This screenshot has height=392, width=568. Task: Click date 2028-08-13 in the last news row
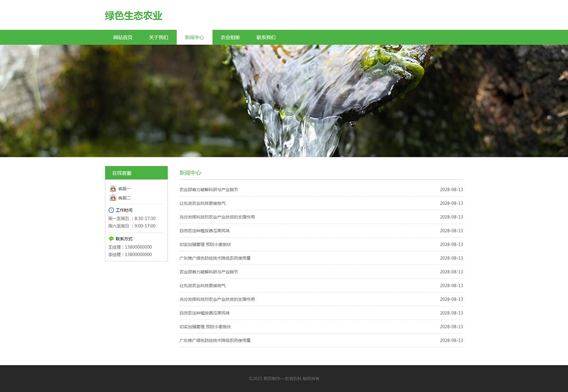pos(451,340)
